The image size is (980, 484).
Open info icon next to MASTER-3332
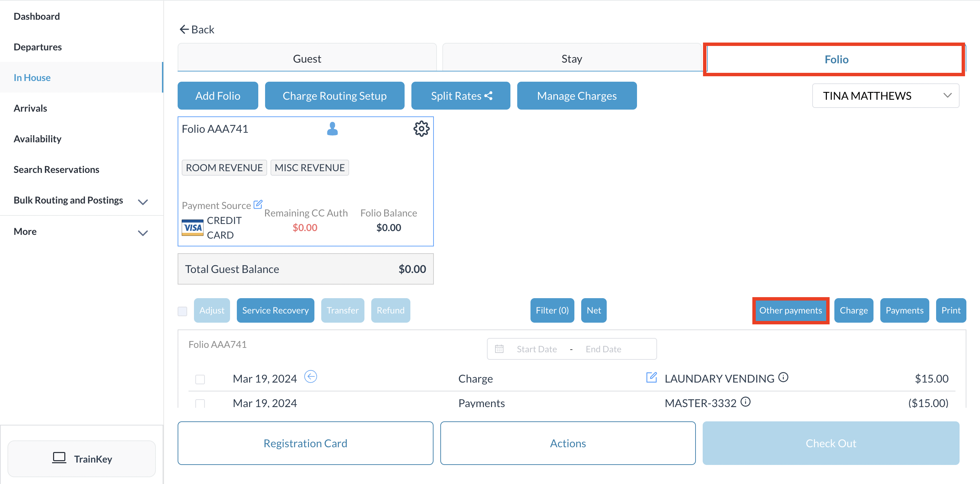tap(746, 402)
